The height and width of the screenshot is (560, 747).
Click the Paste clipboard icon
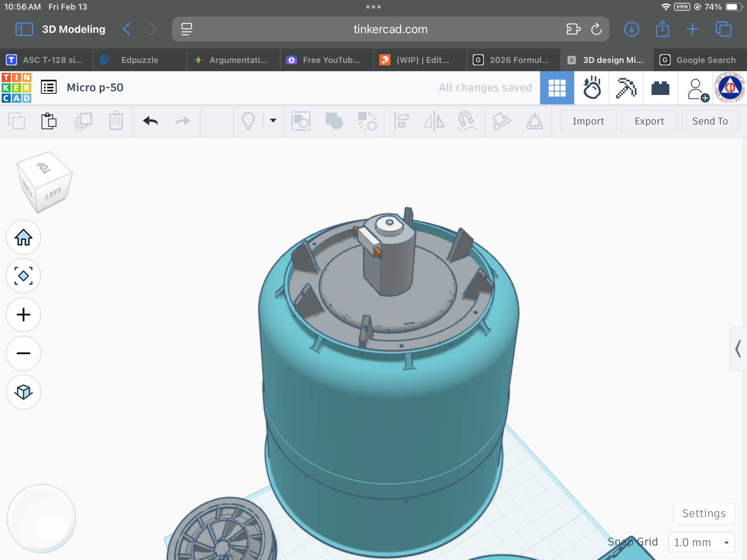point(49,121)
